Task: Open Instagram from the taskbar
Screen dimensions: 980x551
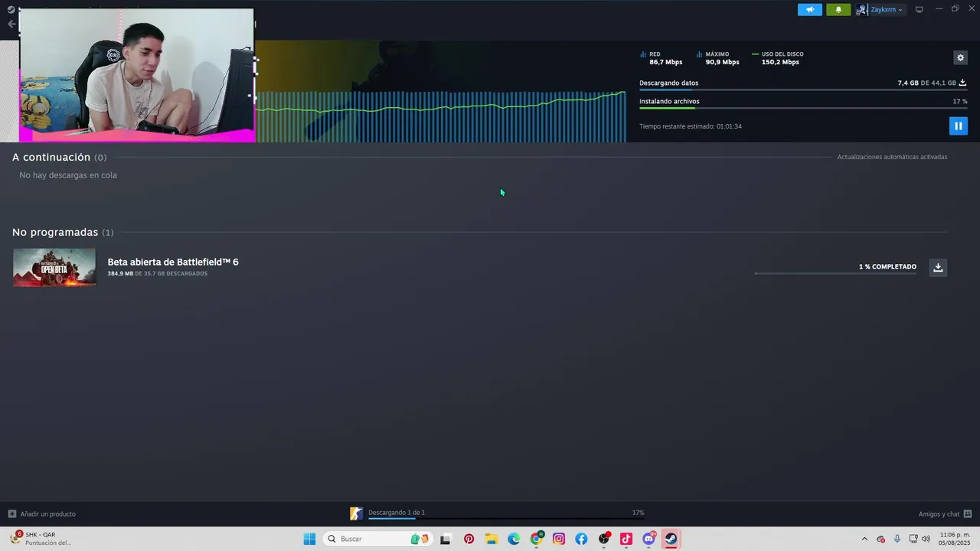Action: tap(559, 539)
